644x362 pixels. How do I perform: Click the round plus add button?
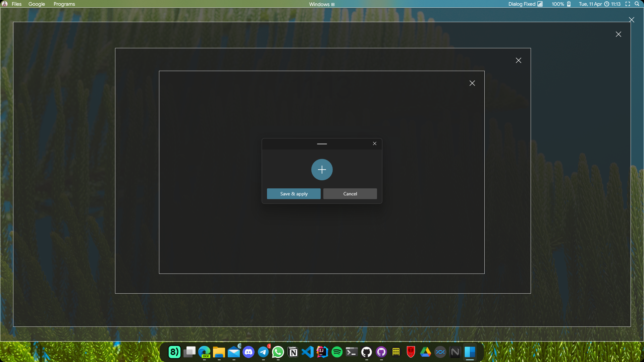tap(322, 170)
